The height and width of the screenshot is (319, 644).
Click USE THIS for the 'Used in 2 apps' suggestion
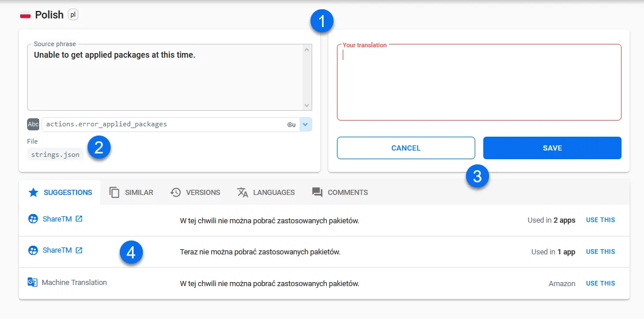[600, 220]
